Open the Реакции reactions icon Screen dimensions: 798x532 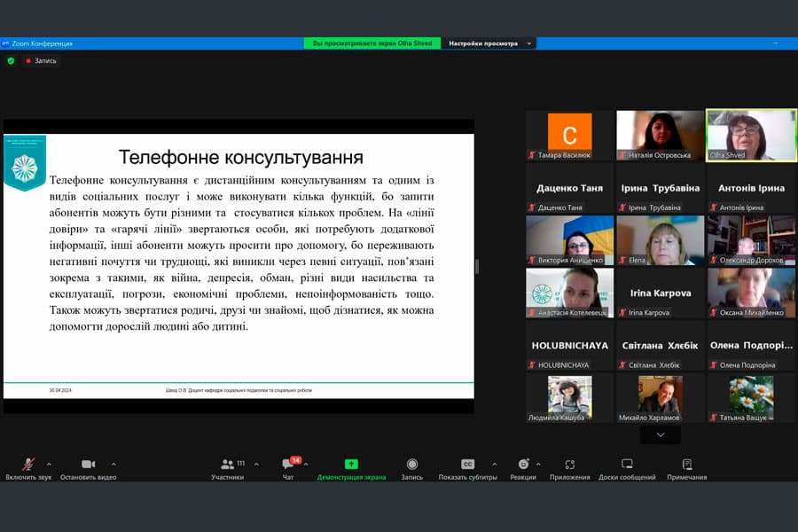pyautogui.click(x=523, y=465)
